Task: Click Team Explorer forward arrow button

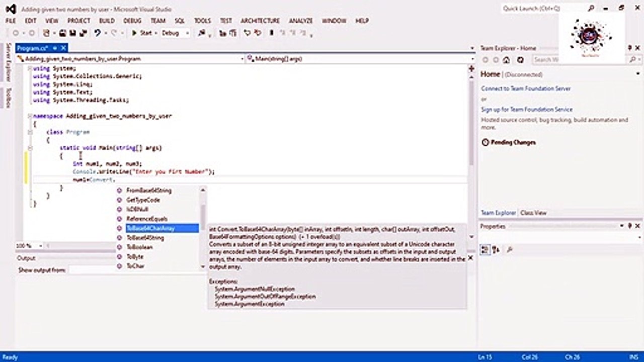Action: point(496,60)
